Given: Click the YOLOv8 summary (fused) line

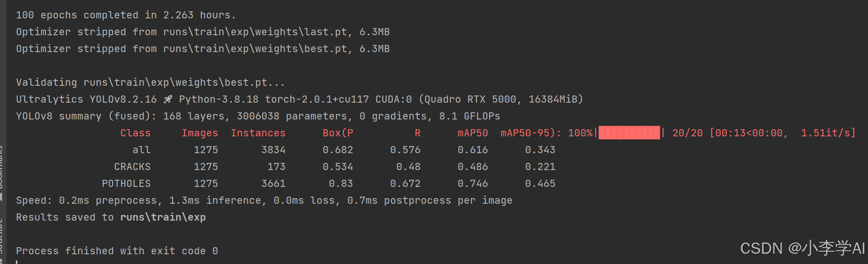Looking at the screenshot, I should point(258,116).
